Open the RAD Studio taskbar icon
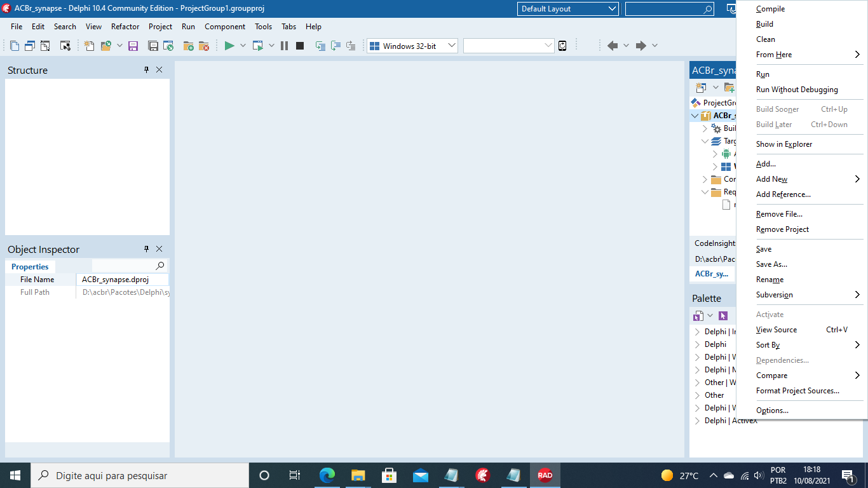The height and width of the screenshot is (488, 868). pyautogui.click(x=545, y=475)
